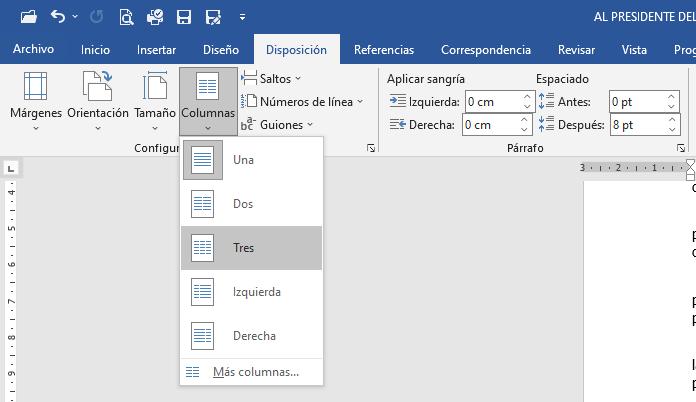The height and width of the screenshot is (402, 696).
Task: Click the Save floppy disk icon
Action: click(183, 16)
